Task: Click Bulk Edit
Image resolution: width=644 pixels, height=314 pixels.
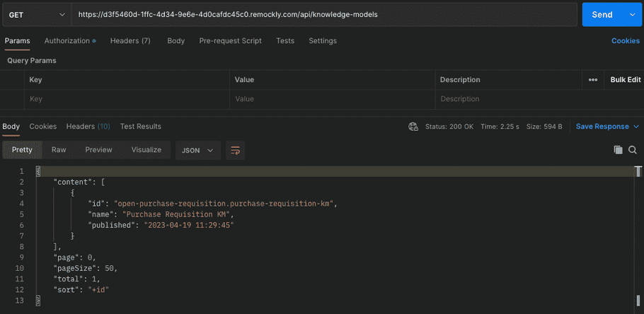Action: click(625, 80)
